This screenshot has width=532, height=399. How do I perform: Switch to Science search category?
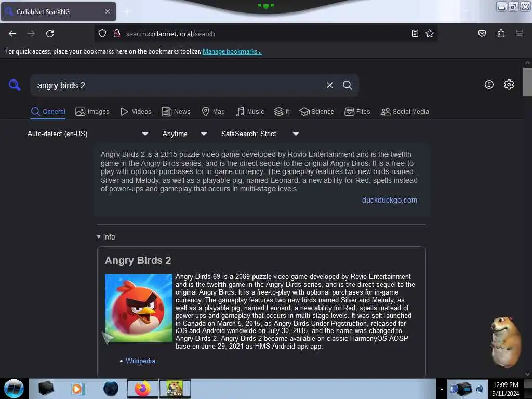(316, 112)
